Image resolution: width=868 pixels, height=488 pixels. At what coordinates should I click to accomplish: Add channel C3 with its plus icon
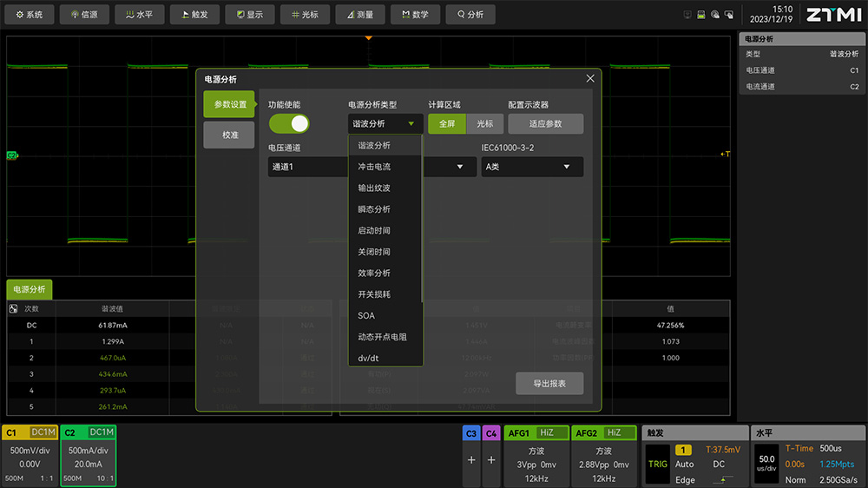[x=471, y=459]
